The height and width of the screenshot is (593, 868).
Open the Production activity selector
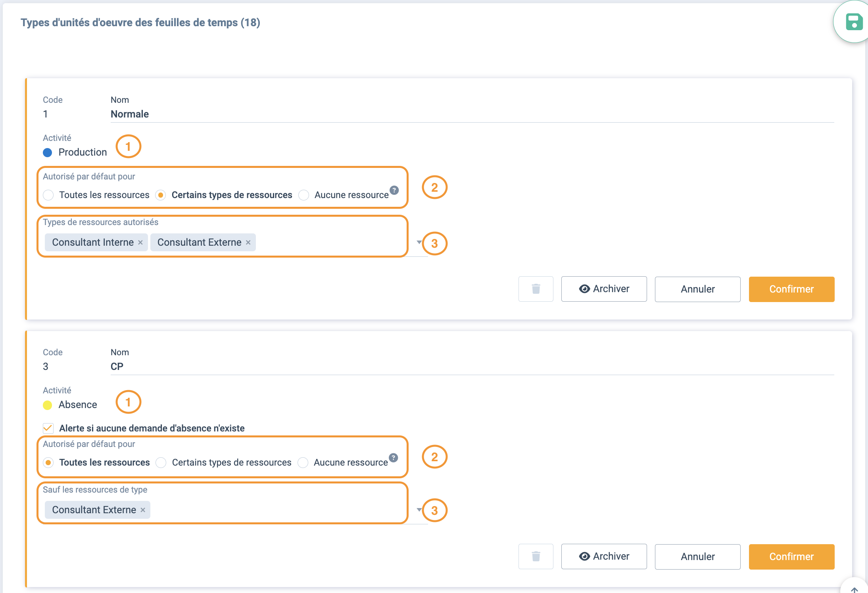[x=83, y=152]
